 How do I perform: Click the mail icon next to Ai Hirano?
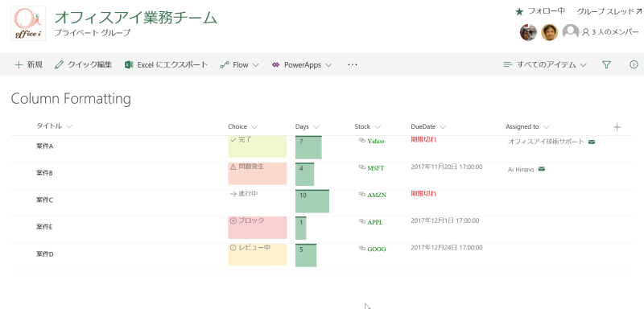541,169
